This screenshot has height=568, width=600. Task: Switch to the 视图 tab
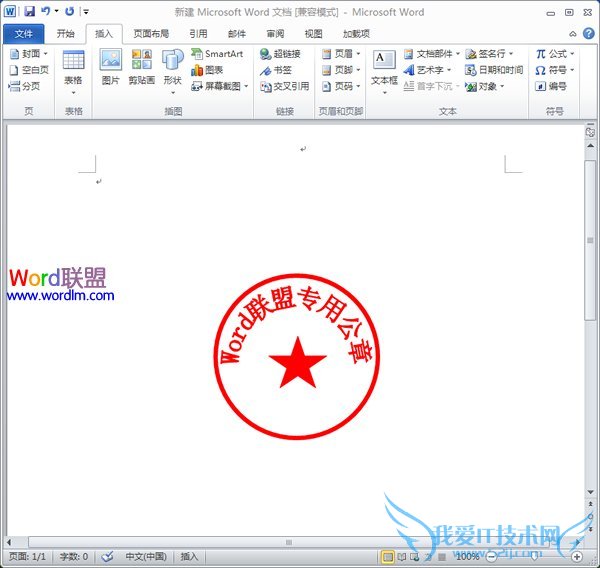pos(313,34)
